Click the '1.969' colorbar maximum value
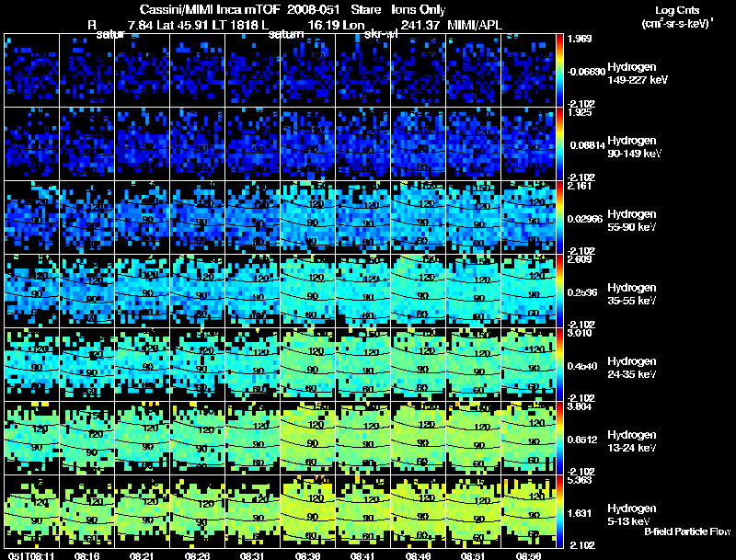Screen dimensions: 736x560 pos(580,39)
